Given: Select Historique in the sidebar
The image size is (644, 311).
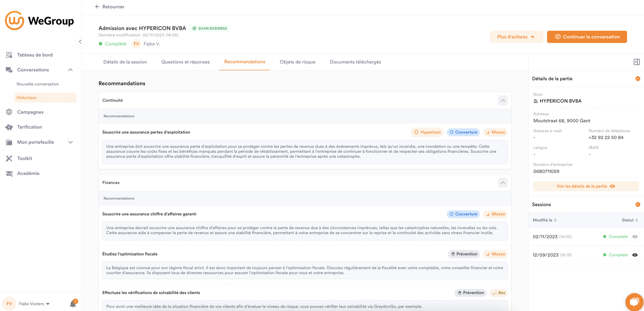Looking at the screenshot, I should point(45,97).
